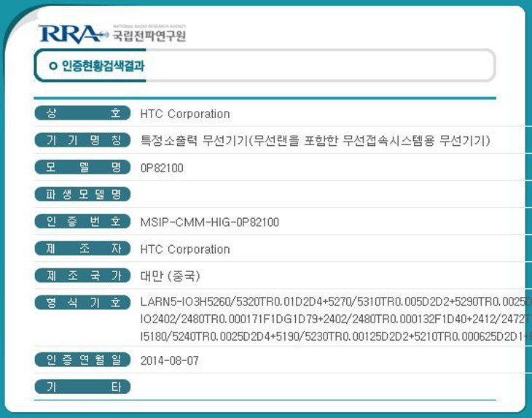Click the 기타 label badge
532x418 pixels.
(x=82, y=387)
